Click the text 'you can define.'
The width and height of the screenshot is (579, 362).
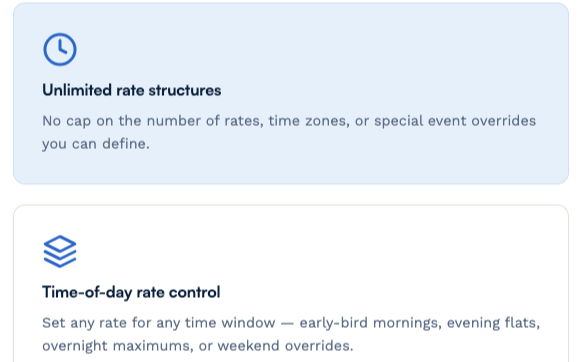(96, 144)
